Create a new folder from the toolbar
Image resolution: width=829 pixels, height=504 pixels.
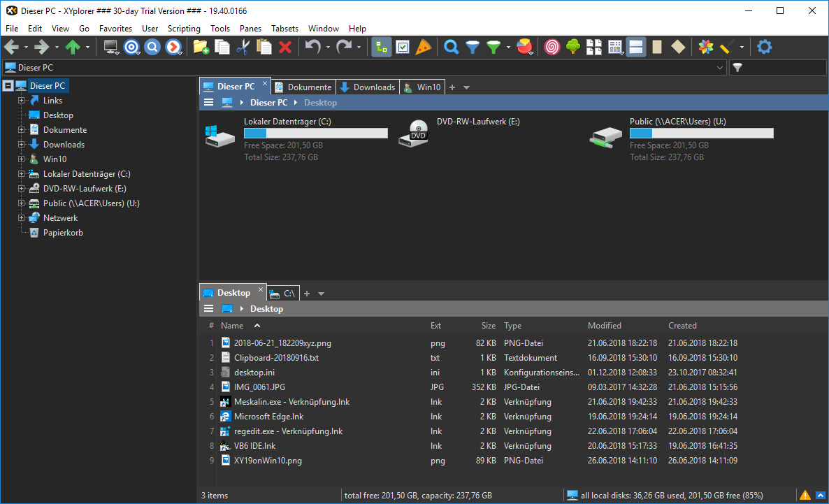point(201,47)
